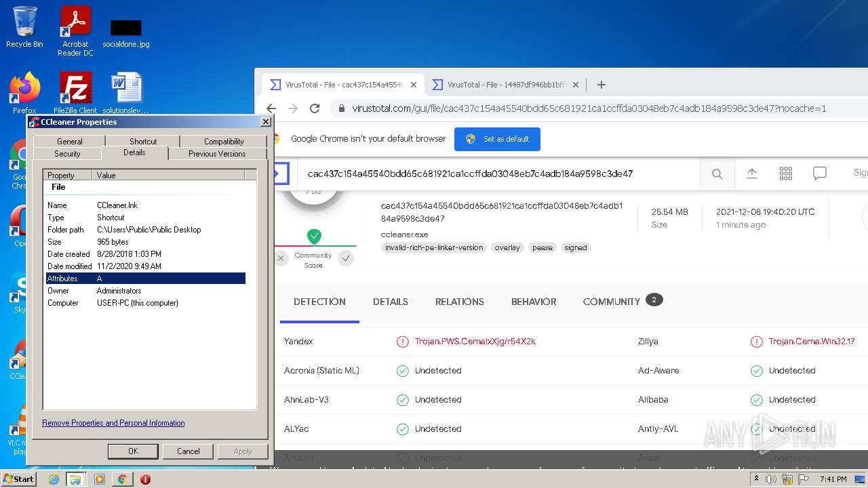Open the Recycle Bin desktop icon
Screen dimensions: 868x488
[24, 27]
